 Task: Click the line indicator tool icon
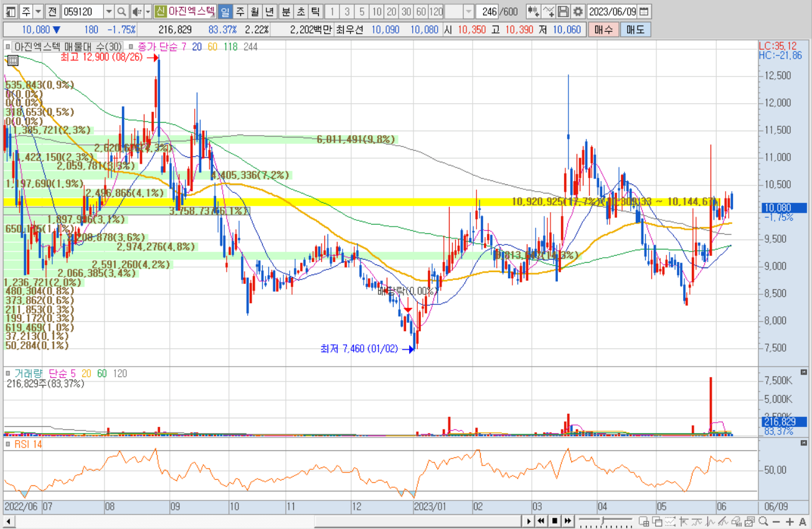point(549,11)
